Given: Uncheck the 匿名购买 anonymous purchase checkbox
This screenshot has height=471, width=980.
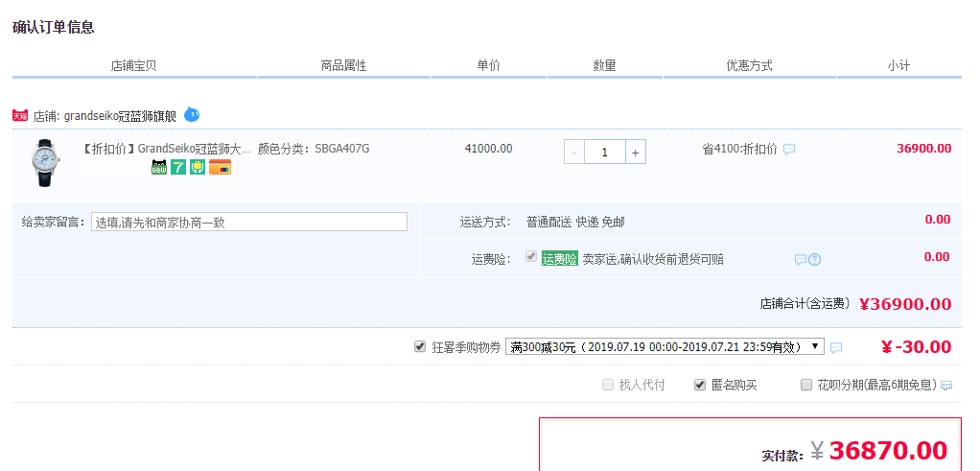Looking at the screenshot, I should (x=700, y=385).
